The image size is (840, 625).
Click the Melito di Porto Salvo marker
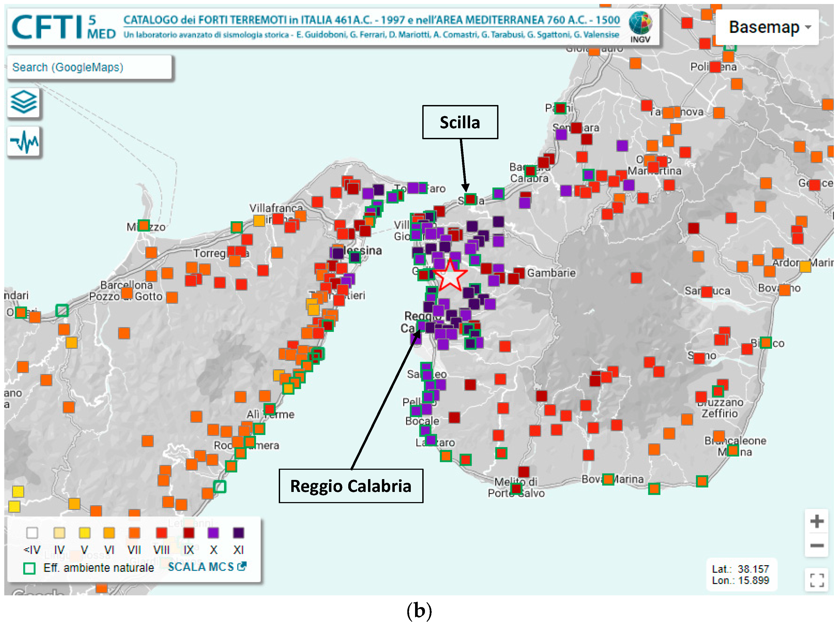point(516,489)
